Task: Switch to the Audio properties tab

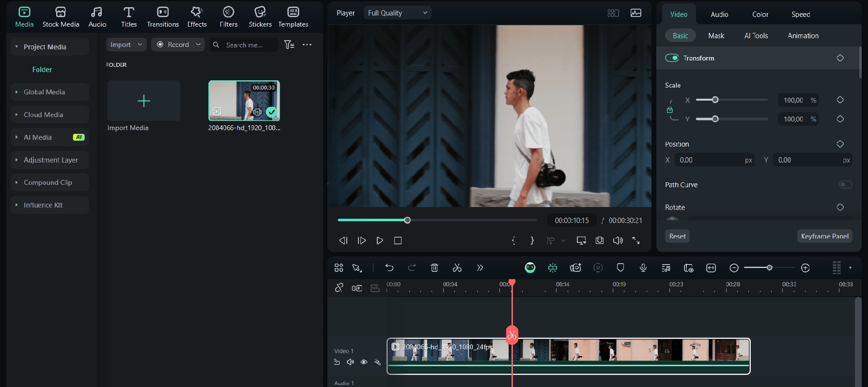Action: click(719, 15)
